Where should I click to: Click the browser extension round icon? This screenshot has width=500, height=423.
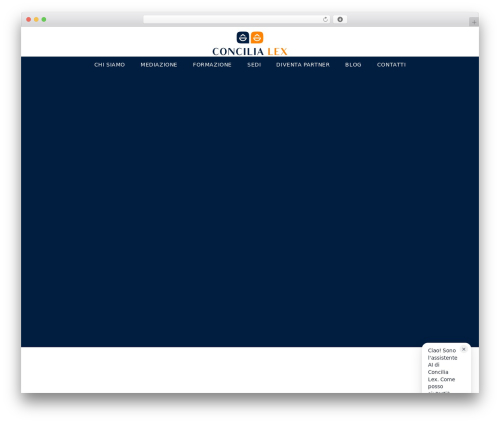[x=340, y=19]
